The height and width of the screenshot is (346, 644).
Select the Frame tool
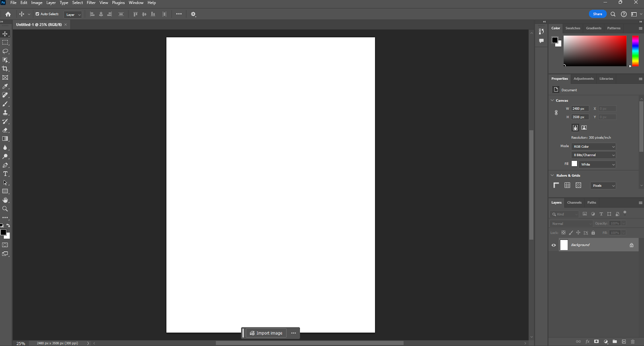5,77
